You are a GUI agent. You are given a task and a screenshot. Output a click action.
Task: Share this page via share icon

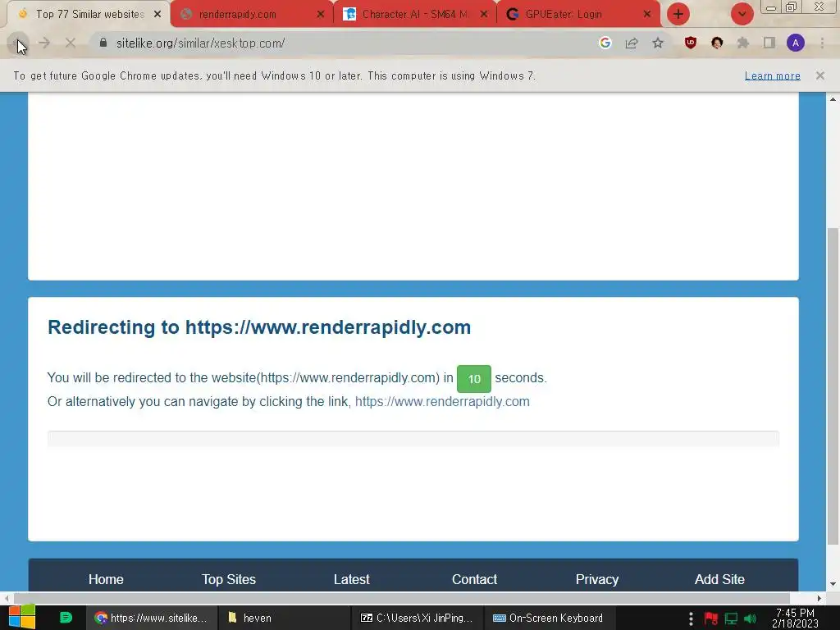tap(632, 43)
